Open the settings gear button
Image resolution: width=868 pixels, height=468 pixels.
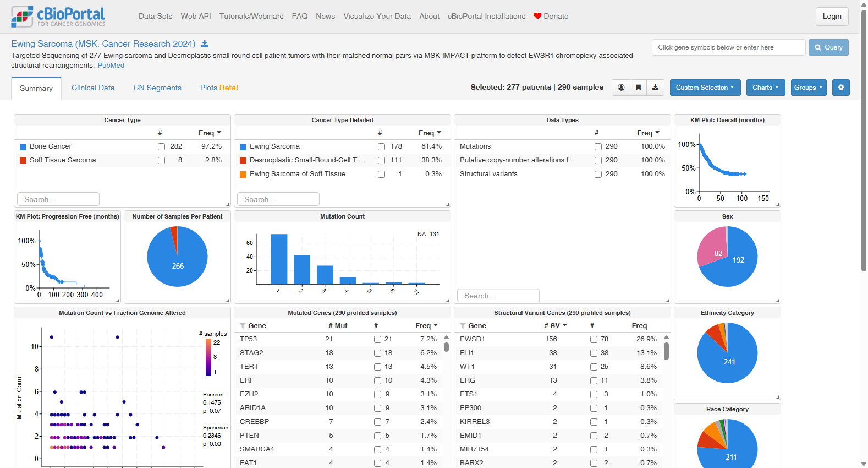[x=841, y=88]
